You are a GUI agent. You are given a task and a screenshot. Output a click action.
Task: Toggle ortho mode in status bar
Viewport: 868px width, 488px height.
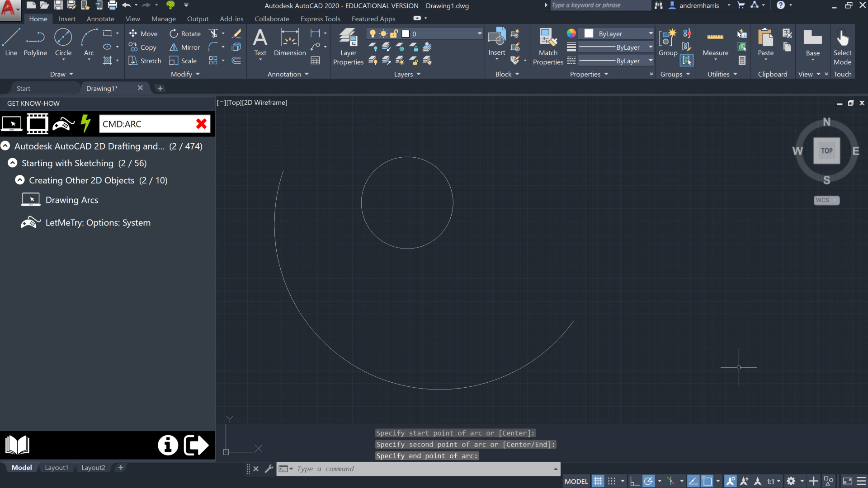pos(634,481)
